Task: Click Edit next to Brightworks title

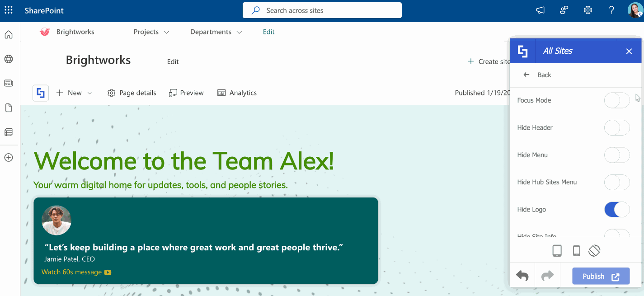Action: pos(173,62)
